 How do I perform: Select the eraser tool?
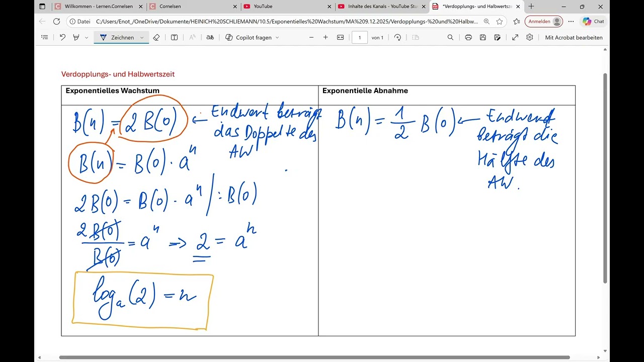(x=156, y=37)
